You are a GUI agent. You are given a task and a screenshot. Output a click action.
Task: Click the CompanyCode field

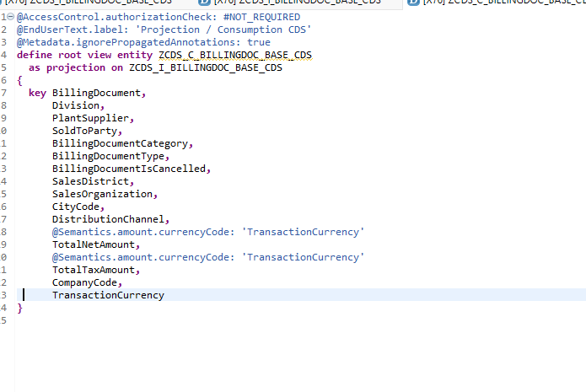87,282
